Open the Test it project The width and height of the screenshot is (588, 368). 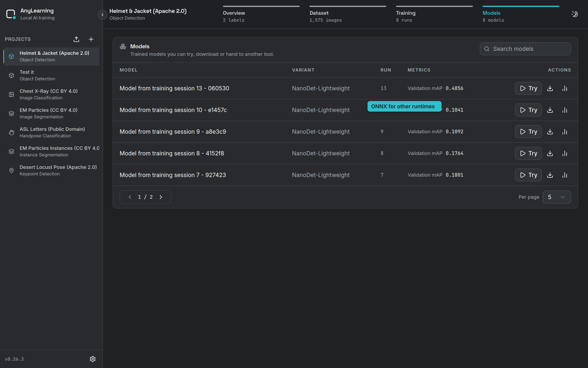click(x=51, y=75)
